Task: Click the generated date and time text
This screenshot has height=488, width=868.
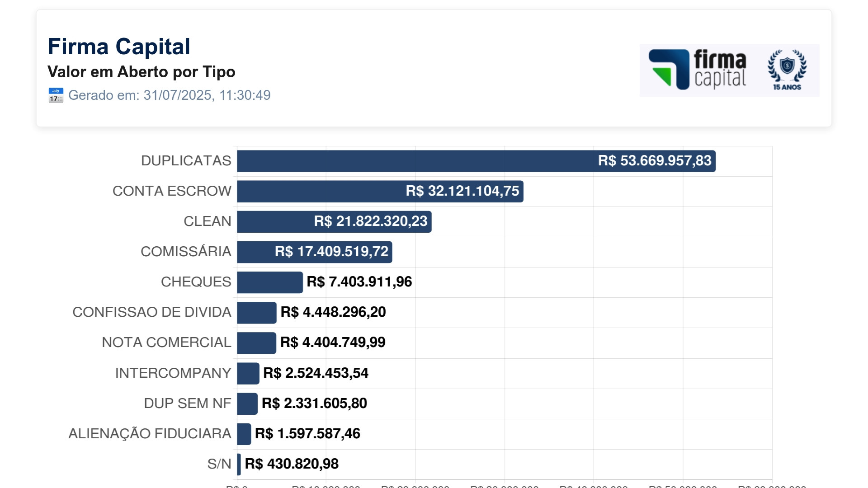Action: 170,95
